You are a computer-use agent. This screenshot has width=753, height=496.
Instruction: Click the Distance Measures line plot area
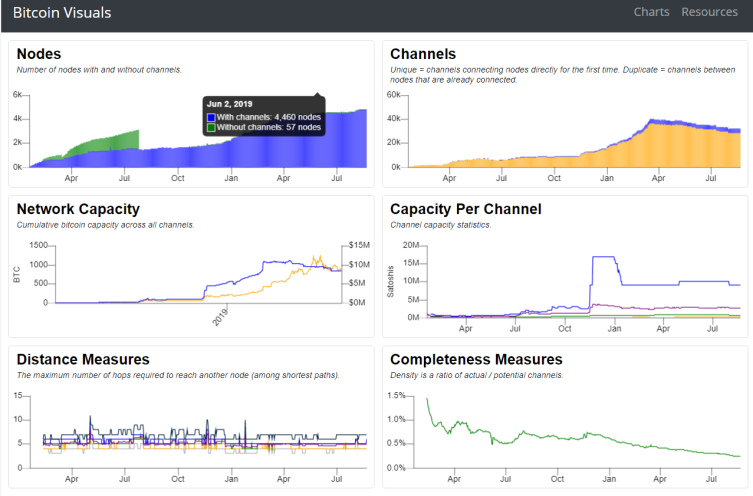pyautogui.click(x=199, y=432)
